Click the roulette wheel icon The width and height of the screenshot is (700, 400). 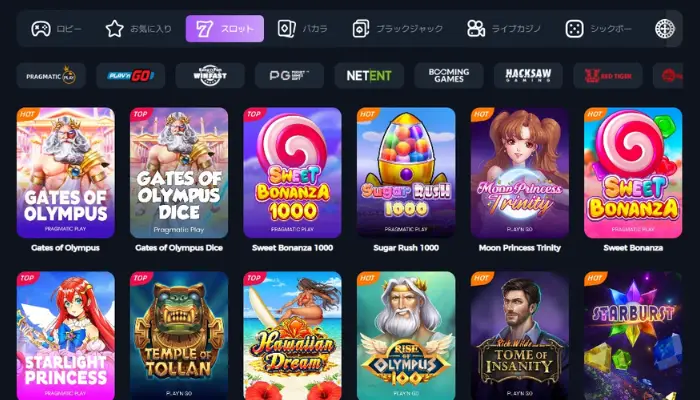click(665, 29)
